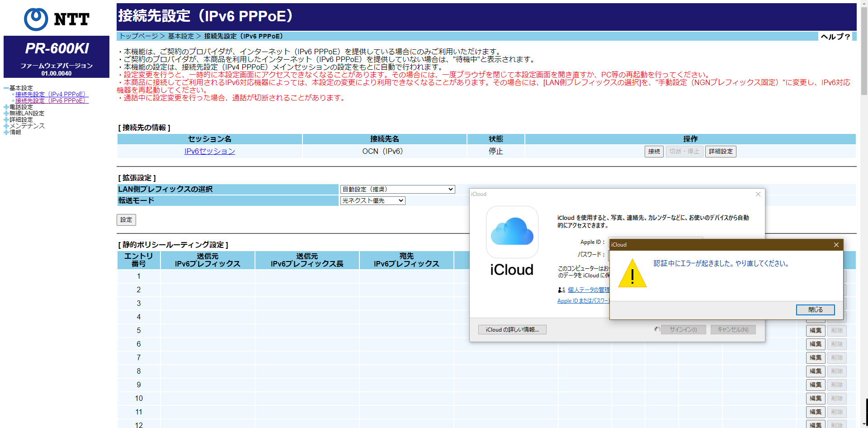Expand 情報 using its plus icon
This screenshot has height=428, width=868.
(6, 133)
